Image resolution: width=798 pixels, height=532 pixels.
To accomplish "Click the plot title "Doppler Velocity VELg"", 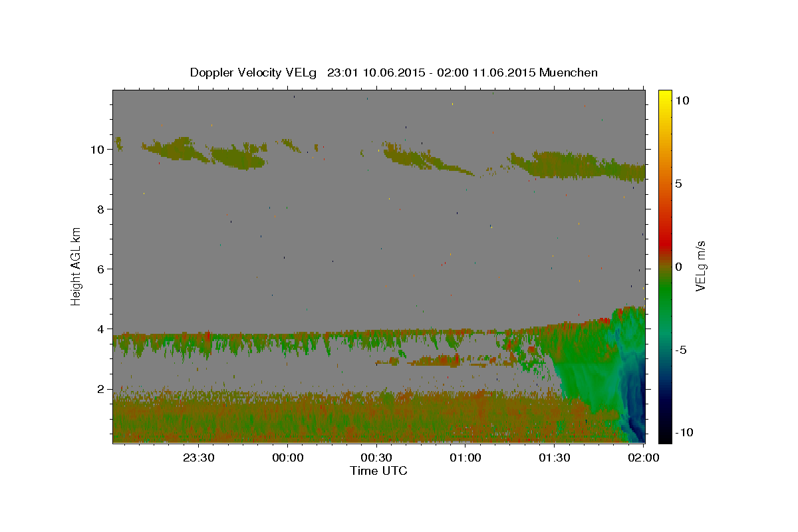I will tap(255, 72).
